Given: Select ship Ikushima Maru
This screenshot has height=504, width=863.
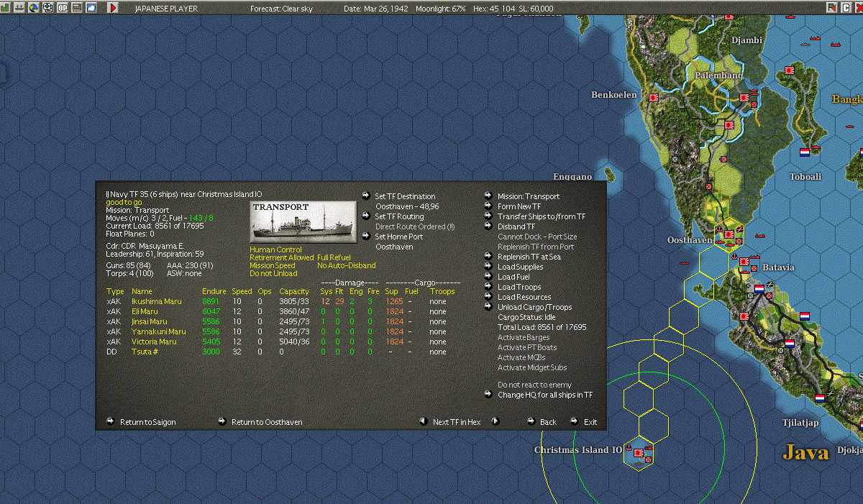Looking at the screenshot, I should [156, 301].
